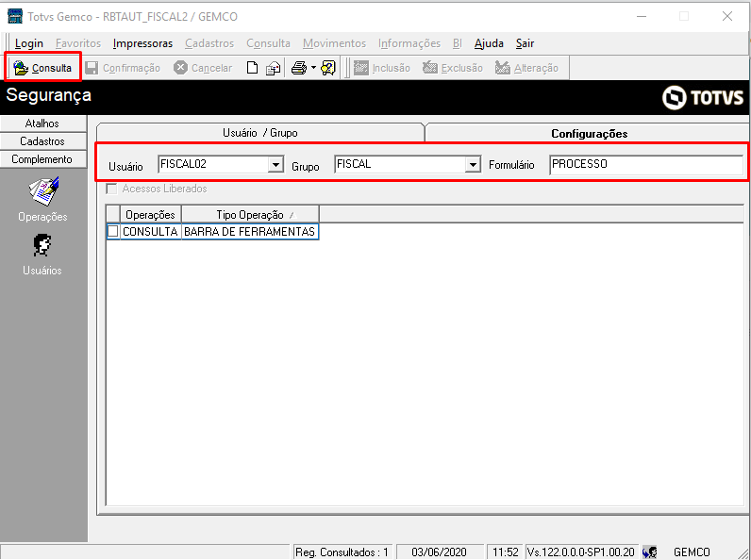Open the printer dropdown arrow
This screenshot has width=751, height=560.
point(313,68)
